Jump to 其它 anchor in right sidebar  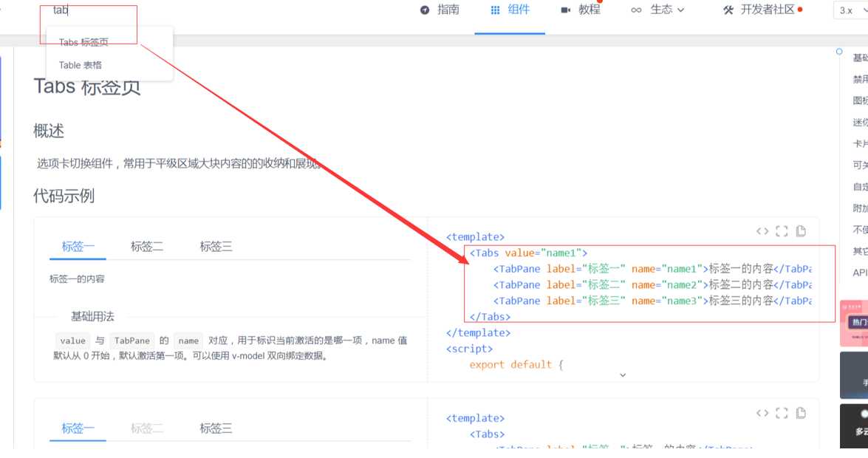(x=861, y=251)
